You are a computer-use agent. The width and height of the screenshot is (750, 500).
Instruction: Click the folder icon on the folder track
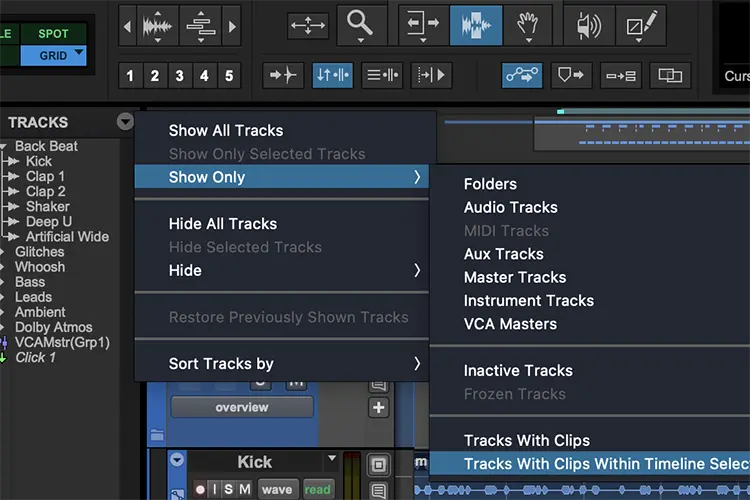pyautogui.click(x=157, y=434)
